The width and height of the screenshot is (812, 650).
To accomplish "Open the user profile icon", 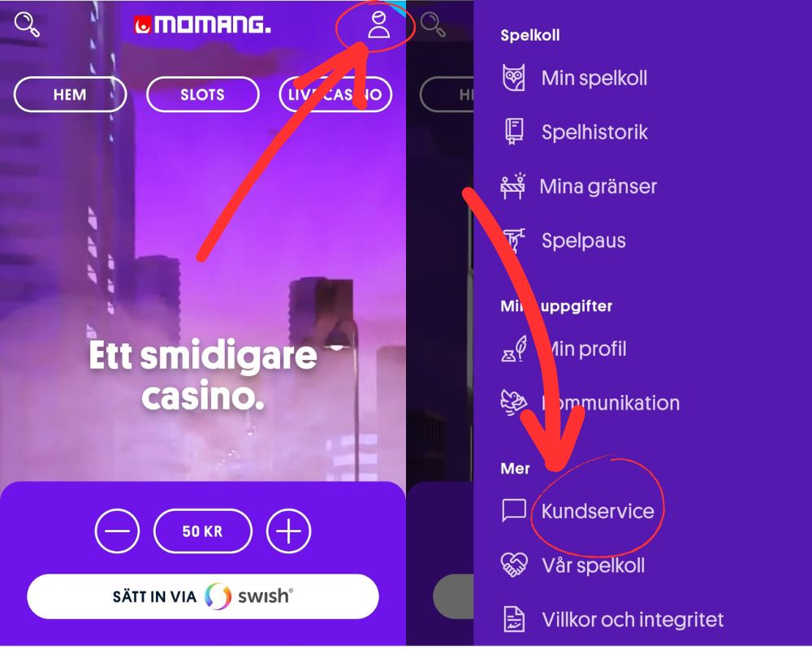I will (378, 25).
